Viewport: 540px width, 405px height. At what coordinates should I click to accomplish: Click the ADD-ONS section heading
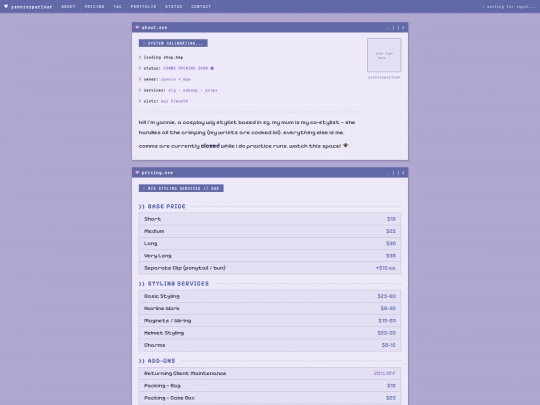click(x=157, y=361)
